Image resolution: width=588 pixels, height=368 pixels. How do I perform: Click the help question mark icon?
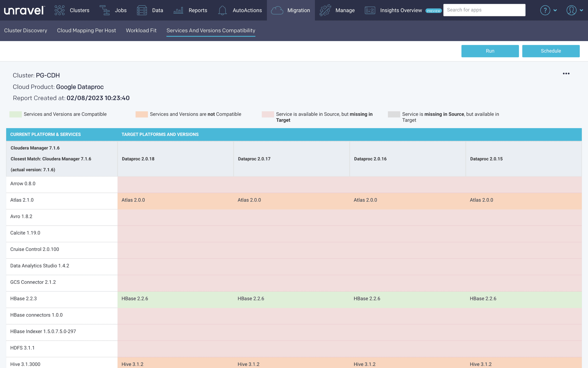(x=545, y=10)
